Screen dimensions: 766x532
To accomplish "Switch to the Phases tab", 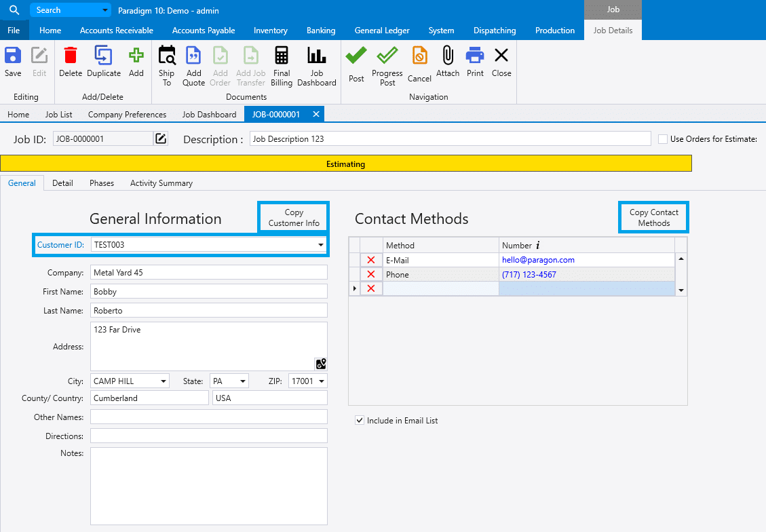I will pos(102,183).
